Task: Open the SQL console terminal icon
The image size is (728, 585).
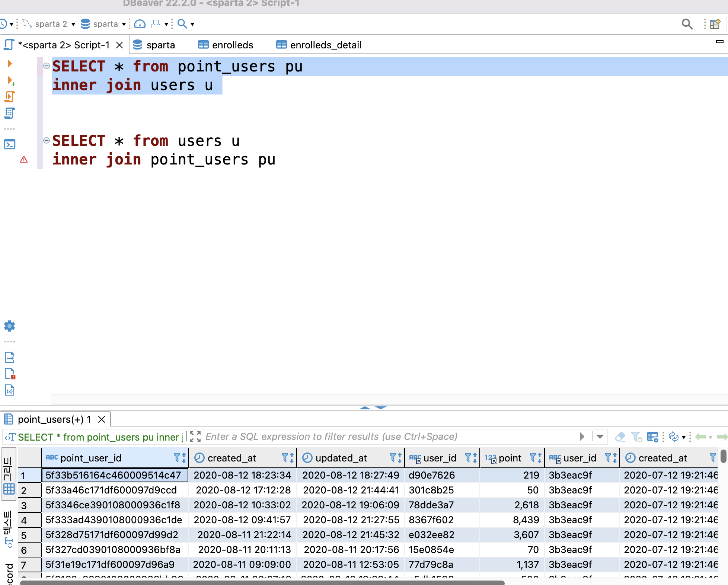Action: (x=10, y=144)
